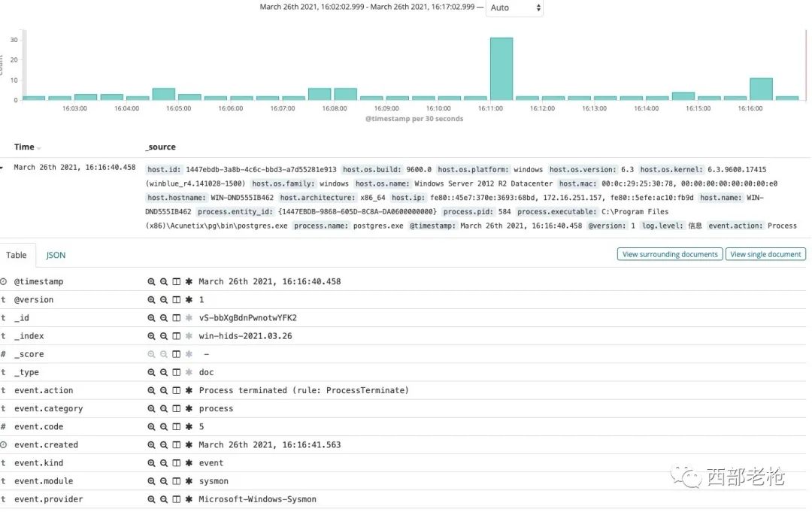Filter for field present on event.kind
Image resolution: width=812 pixels, height=512 pixels.
click(x=189, y=463)
